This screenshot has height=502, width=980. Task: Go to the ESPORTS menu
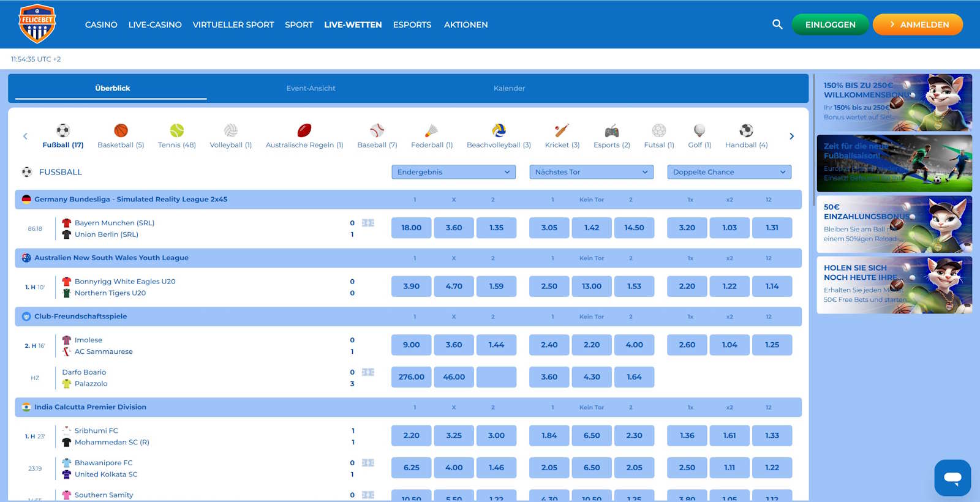[412, 25]
